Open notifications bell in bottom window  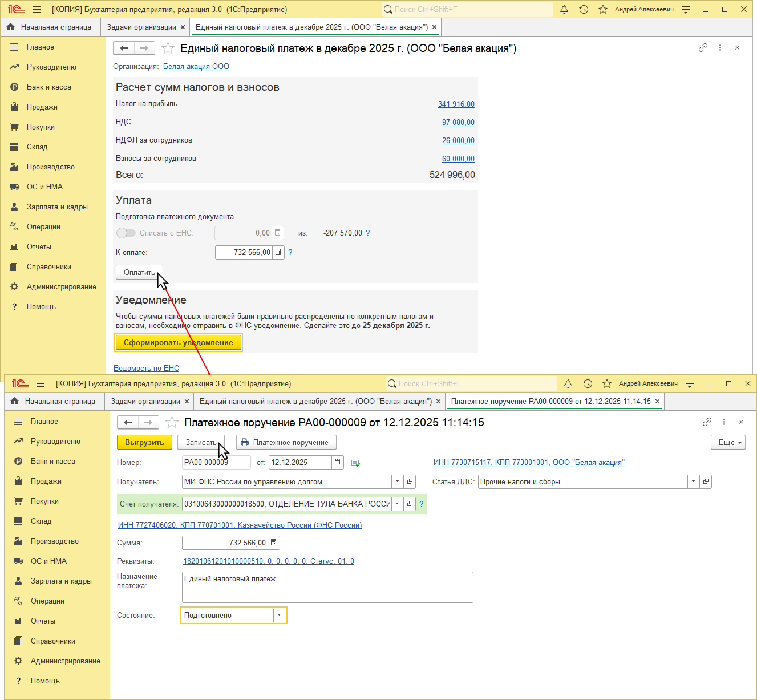568,383
